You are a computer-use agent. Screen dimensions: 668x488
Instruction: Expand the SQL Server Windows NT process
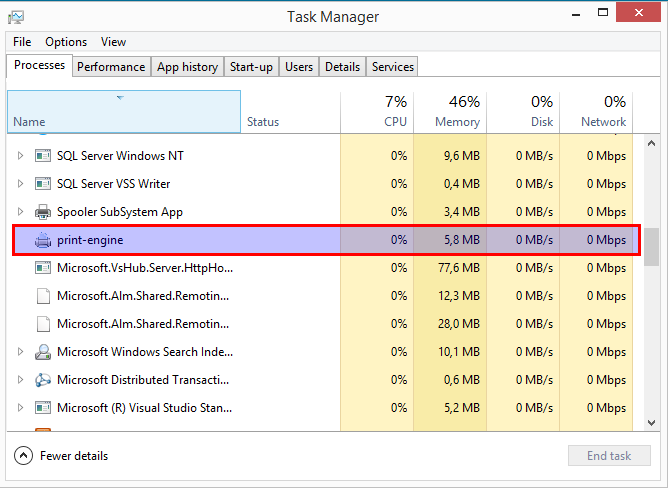20,156
